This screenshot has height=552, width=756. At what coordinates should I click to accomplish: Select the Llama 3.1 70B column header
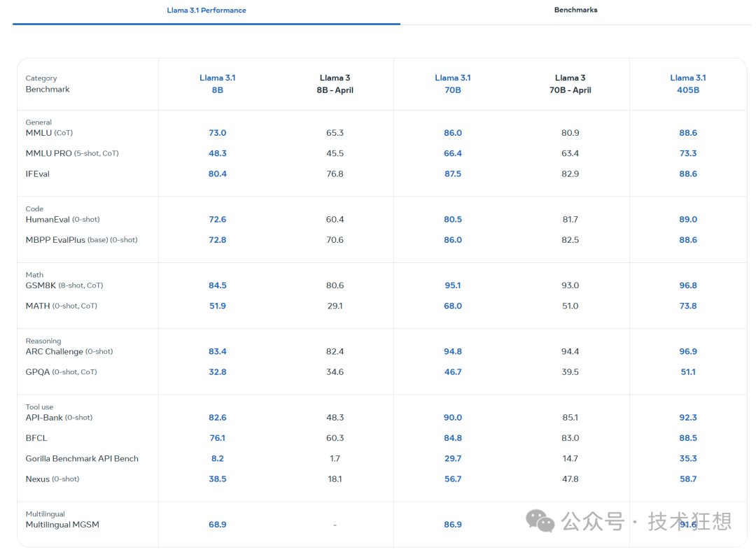453,84
